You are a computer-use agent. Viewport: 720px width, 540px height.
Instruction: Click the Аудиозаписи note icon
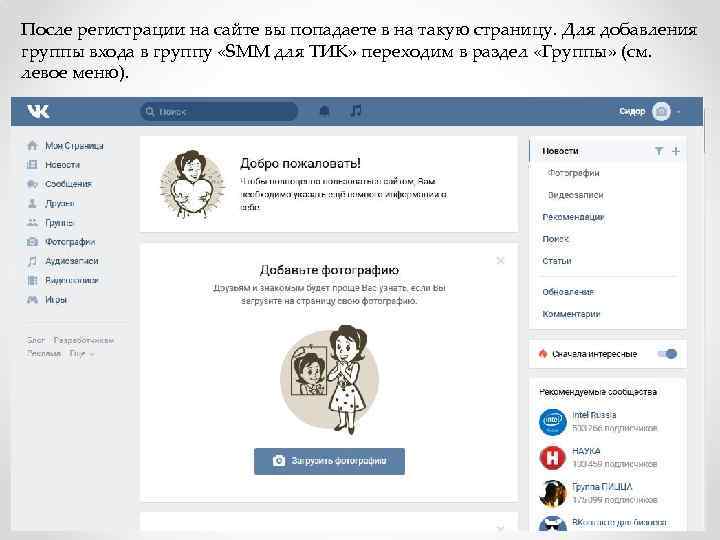click(x=32, y=261)
